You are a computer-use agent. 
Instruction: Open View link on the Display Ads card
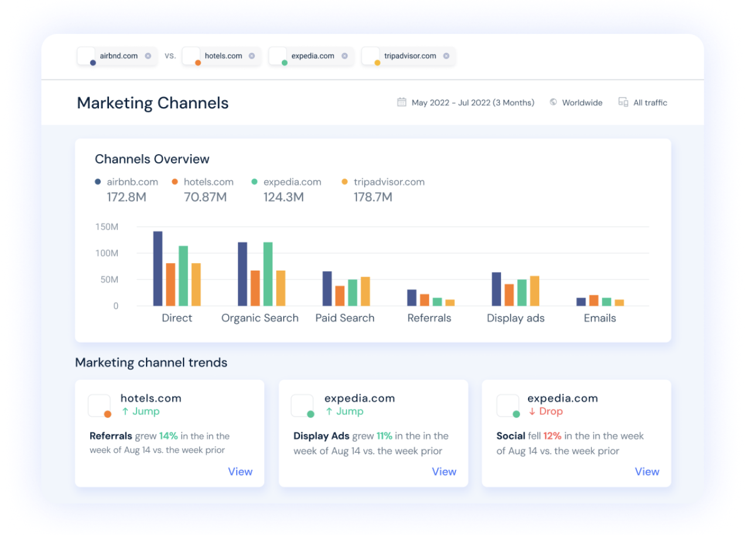(444, 472)
